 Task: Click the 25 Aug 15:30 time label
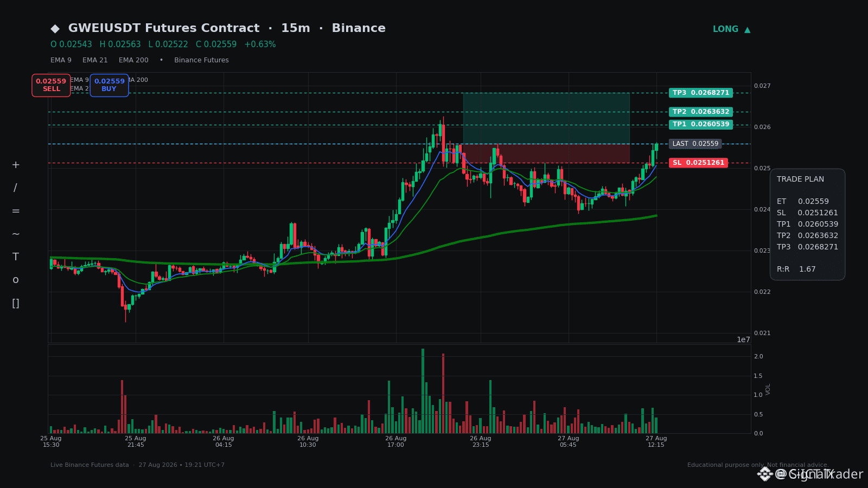pos(51,441)
